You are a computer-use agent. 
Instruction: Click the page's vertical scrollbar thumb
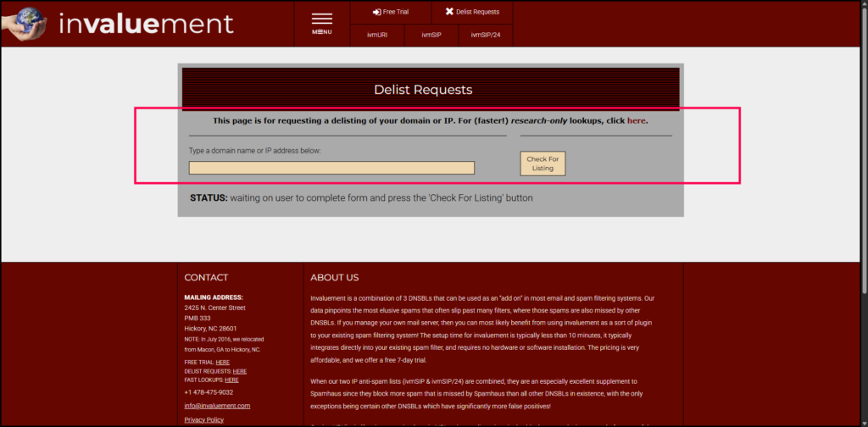(862, 152)
